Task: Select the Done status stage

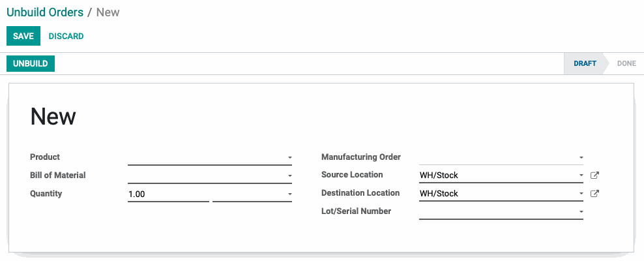Action: click(x=626, y=64)
